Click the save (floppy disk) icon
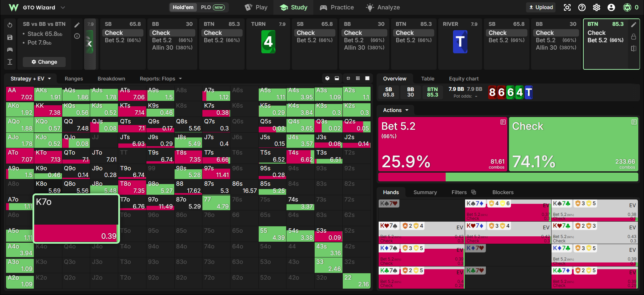The height and width of the screenshot is (295, 644). pos(10,38)
